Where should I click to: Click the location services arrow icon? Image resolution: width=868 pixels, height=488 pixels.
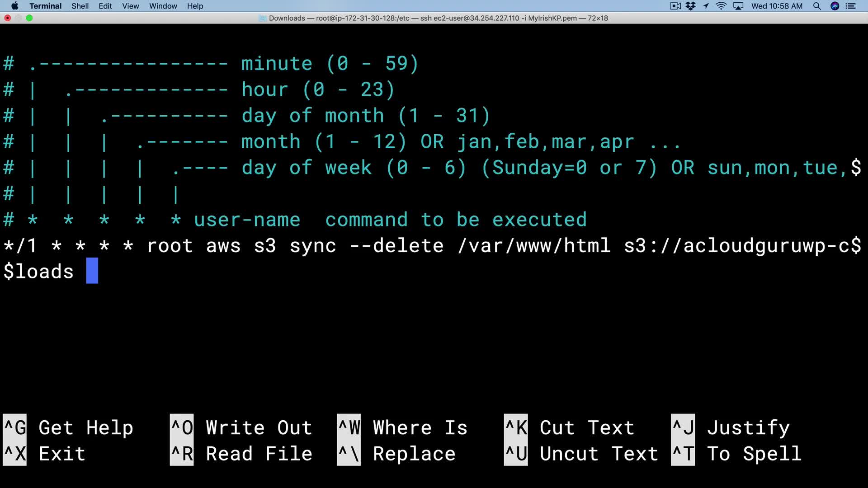pos(706,6)
